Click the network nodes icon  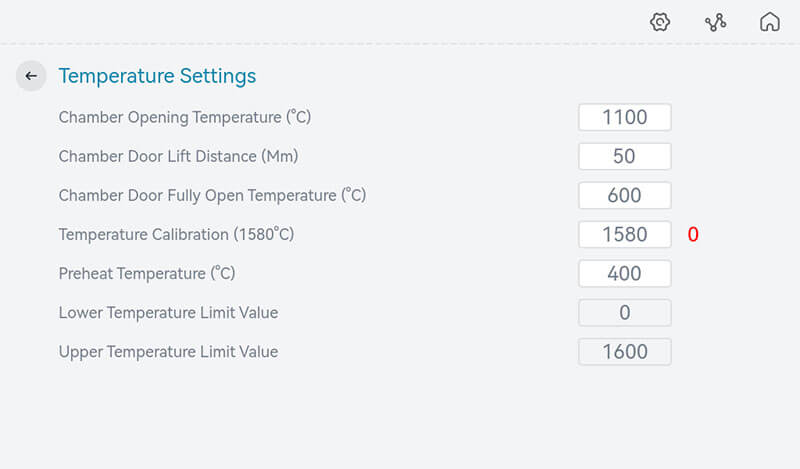point(715,22)
